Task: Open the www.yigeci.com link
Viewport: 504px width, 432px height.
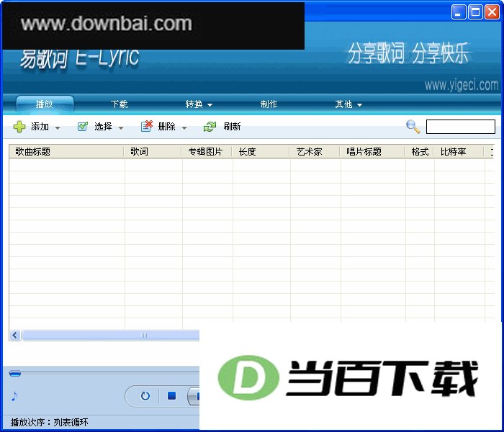Action: click(462, 85)
